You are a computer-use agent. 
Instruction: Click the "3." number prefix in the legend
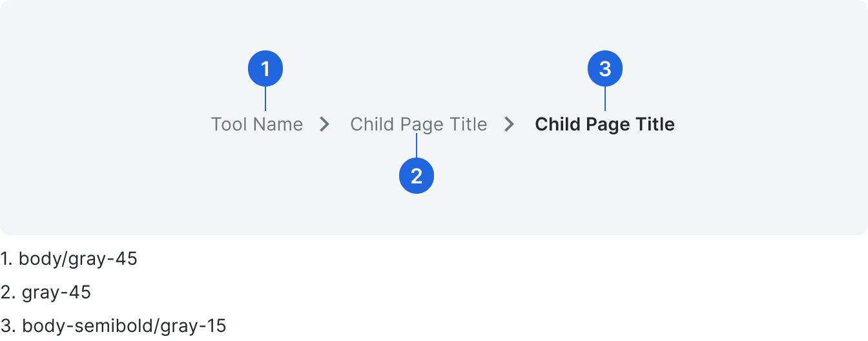[8, 326]
